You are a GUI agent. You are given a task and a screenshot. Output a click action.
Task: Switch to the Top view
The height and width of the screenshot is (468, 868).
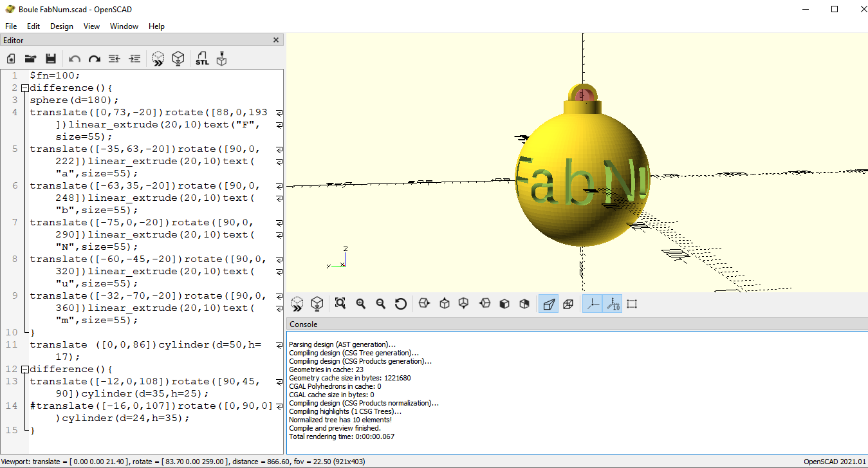pyautogui.click(x=444, y=304)
